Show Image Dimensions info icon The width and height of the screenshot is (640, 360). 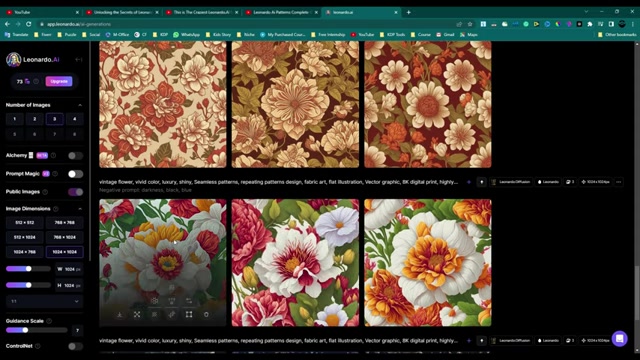coord(56,209)
